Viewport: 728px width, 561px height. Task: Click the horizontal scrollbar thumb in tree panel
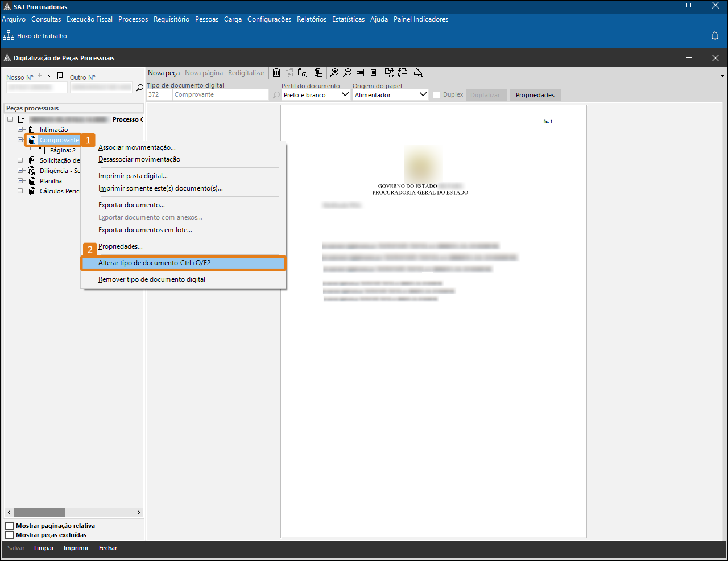(39, 513)
